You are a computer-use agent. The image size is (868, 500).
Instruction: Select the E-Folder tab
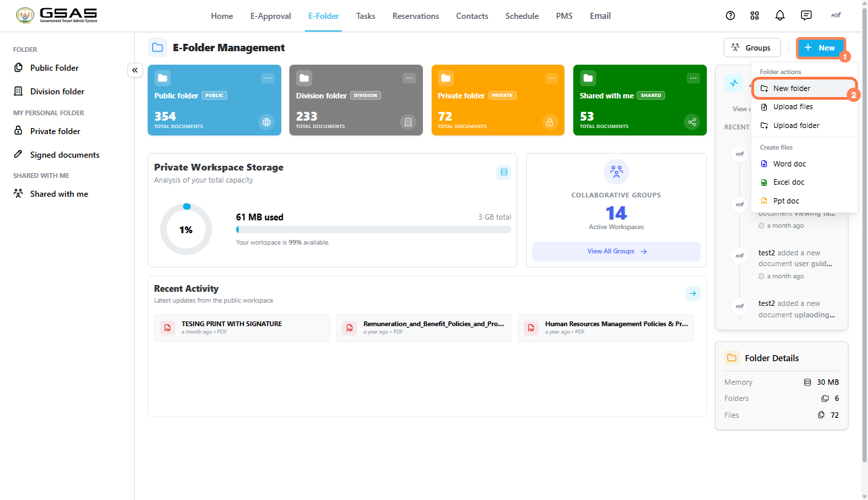324,16
